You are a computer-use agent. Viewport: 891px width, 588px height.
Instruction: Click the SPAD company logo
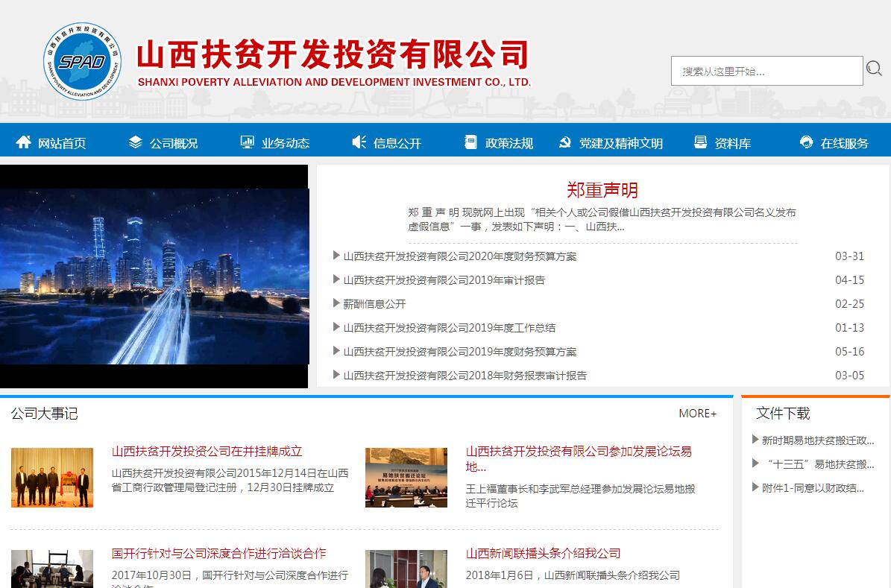coord(82,62)
